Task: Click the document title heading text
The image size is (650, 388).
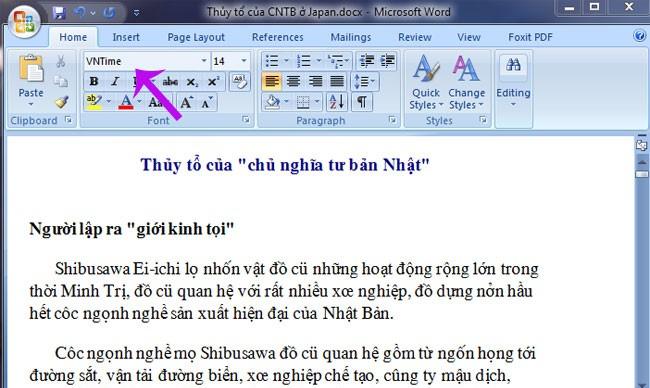Action: coord(285,165)
